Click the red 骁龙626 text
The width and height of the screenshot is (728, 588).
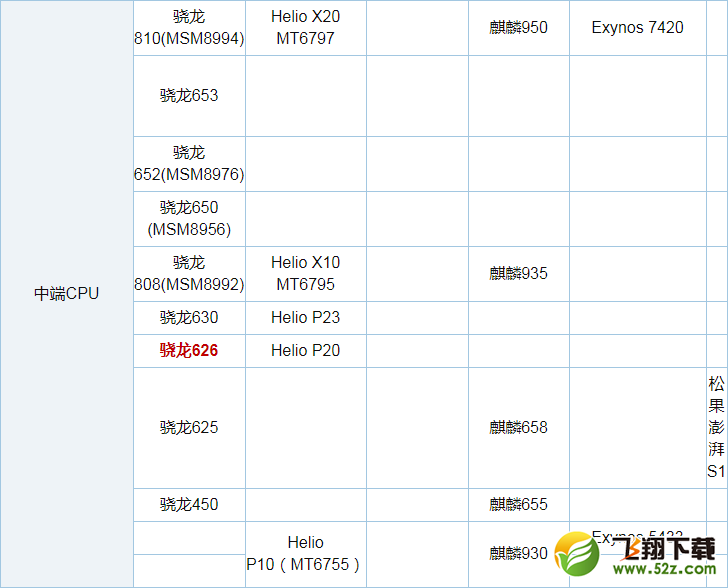pos(189,350)
